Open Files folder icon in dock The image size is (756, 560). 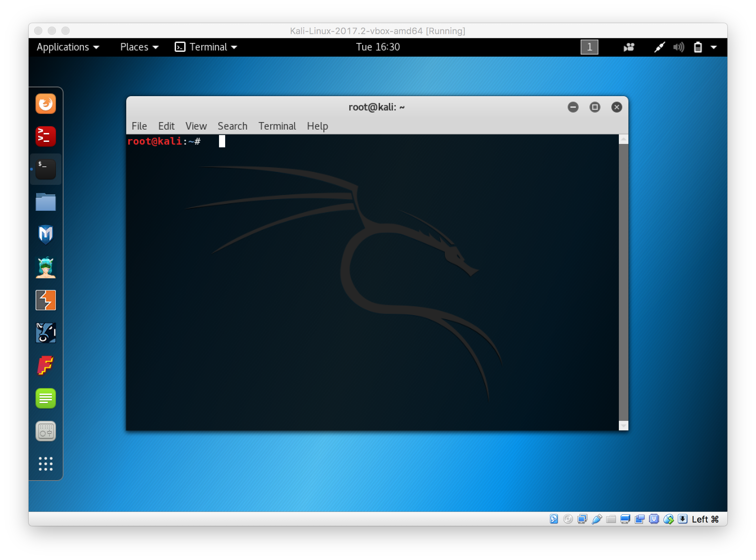(45, 202)
